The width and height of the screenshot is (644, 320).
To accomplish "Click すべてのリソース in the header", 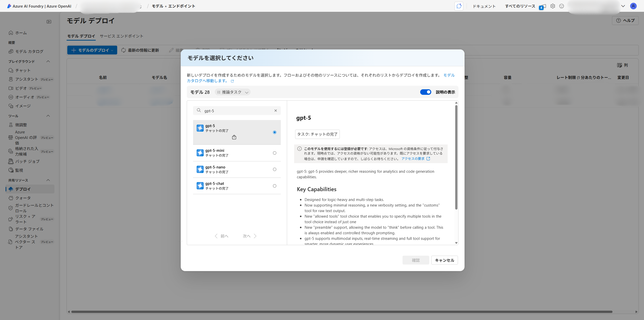I will coord(520,6).
